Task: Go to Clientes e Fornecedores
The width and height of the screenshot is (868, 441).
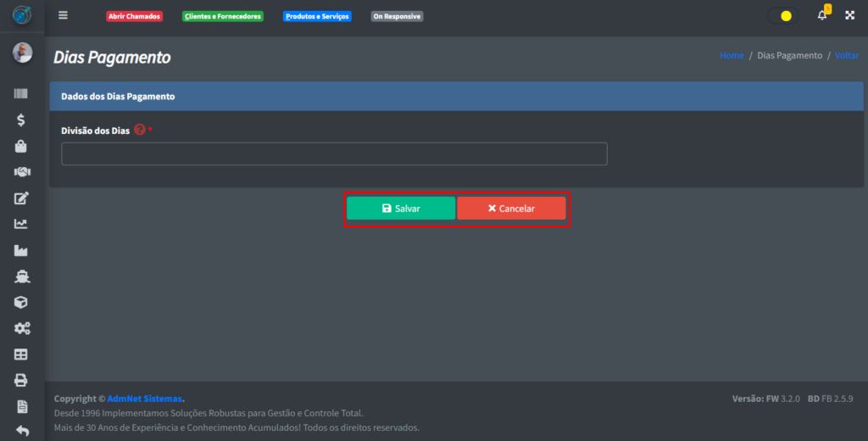Action: pos(223,16)
